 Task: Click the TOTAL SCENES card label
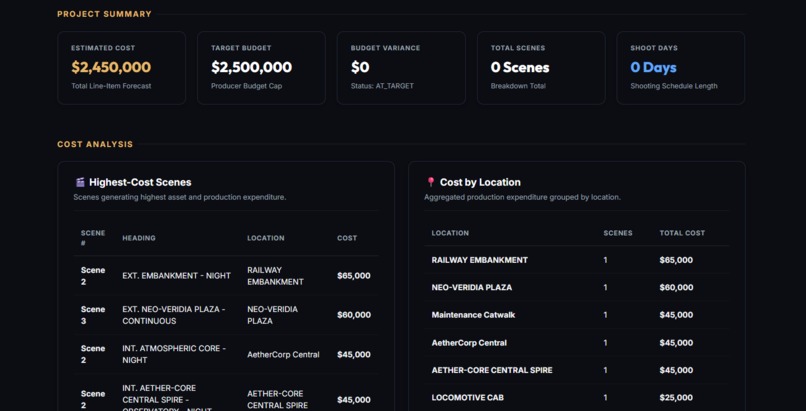(x=518, y=48)
